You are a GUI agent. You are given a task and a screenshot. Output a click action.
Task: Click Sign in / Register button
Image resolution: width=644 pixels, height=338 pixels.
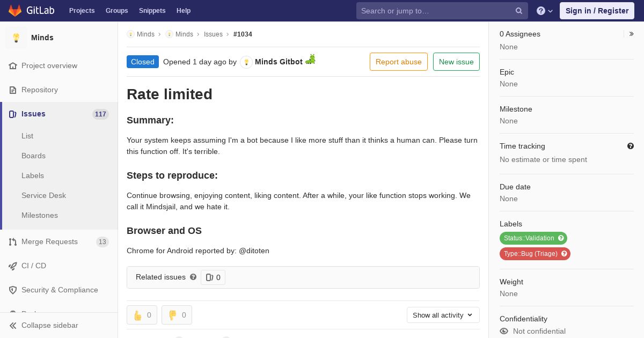[x=597, y=11]
